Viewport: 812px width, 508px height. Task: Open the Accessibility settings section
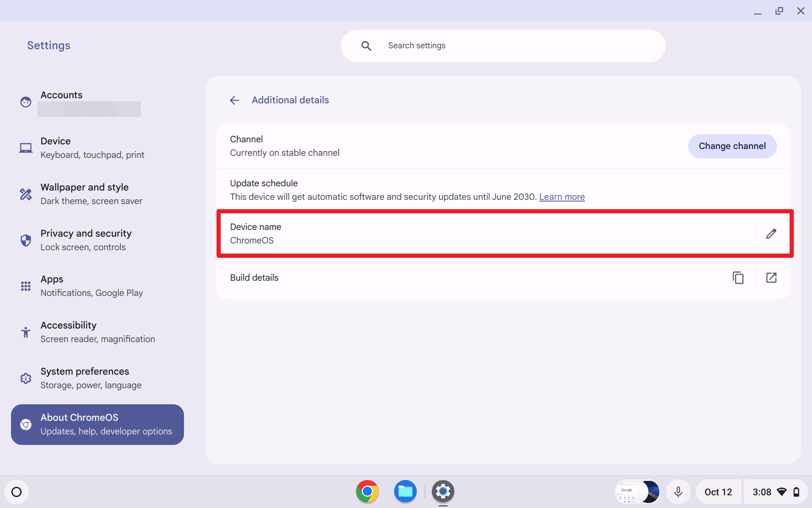tap(98, 331)
